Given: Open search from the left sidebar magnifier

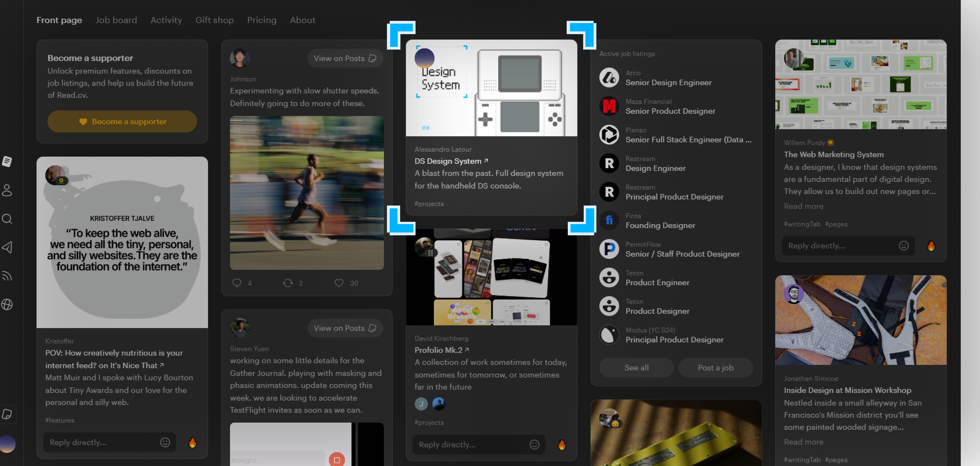Looking at the screenshot, I should coord(7,219).
